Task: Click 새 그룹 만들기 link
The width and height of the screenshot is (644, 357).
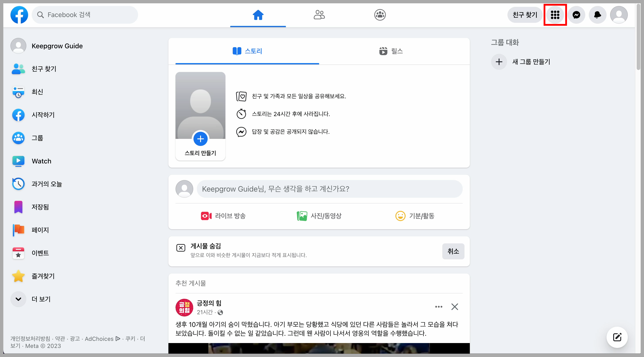Action: click(531, 62)
